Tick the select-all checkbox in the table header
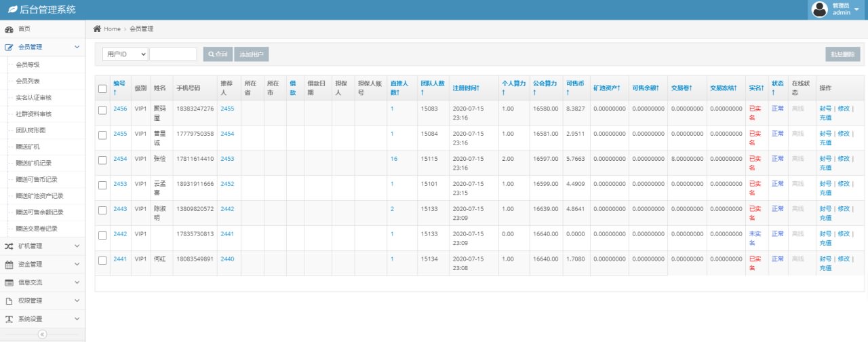Screen dimensions: 868x342 tap(102, 88)
